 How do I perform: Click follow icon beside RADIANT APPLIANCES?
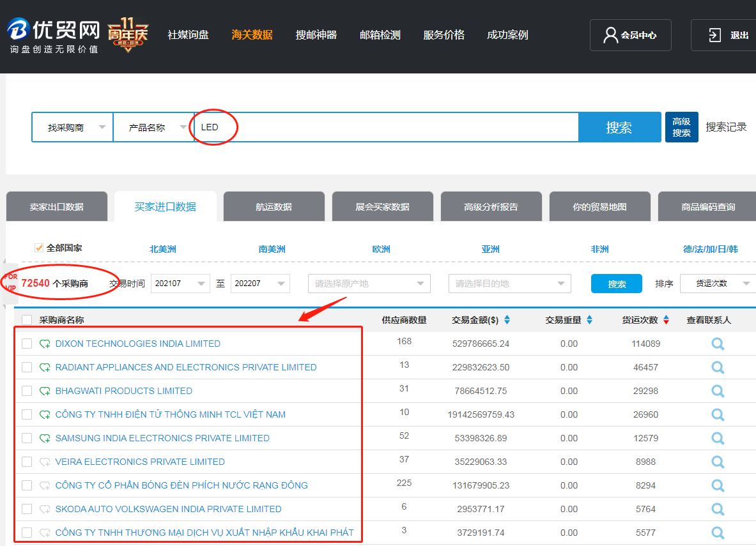click(45, 367)
